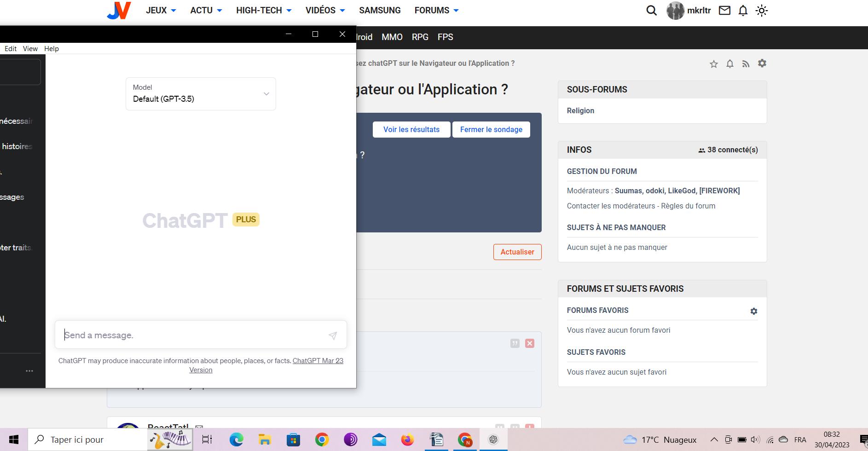Open the site search magnifier icon
Screen dimensions: 868x451
(651, 10)
